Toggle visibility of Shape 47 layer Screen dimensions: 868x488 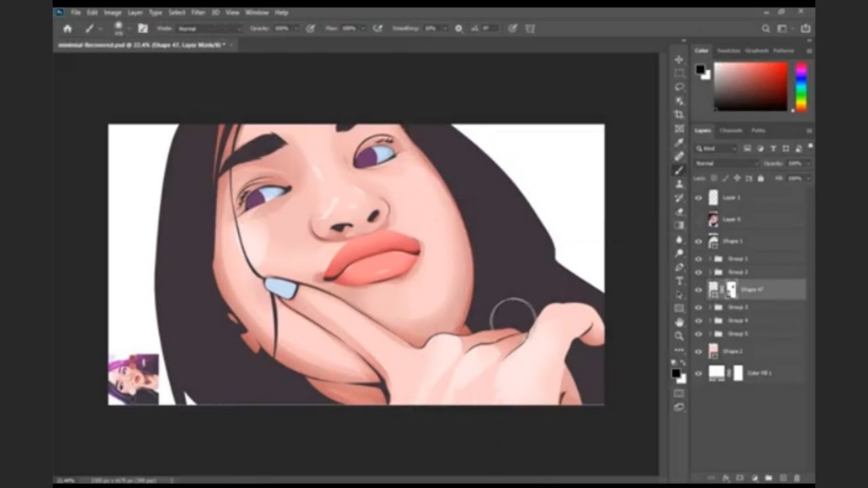pyautogui.click(x=698, y=290)
